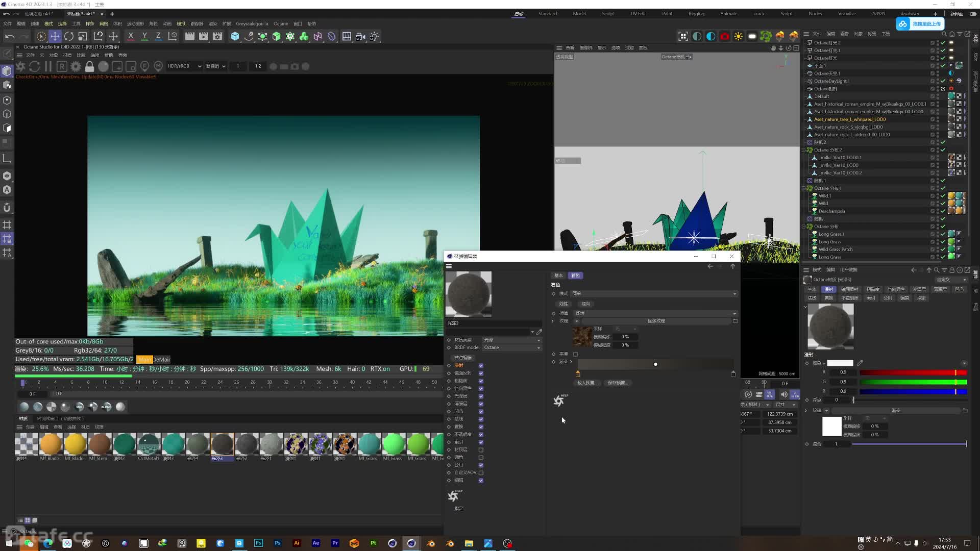This screenshot has width=980, height=551.
Task: Open File Explorer from the taskbar
Action: pos(469,543)
